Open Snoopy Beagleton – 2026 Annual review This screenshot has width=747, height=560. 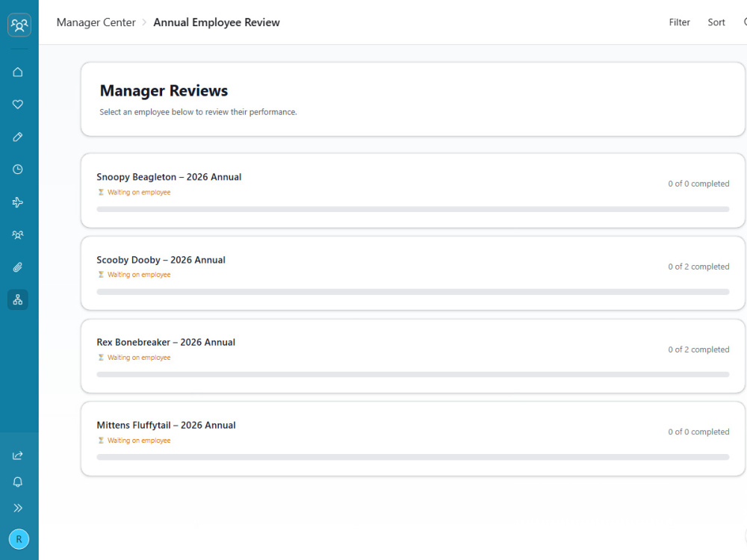pyautogui.click(x=412, y=190)
